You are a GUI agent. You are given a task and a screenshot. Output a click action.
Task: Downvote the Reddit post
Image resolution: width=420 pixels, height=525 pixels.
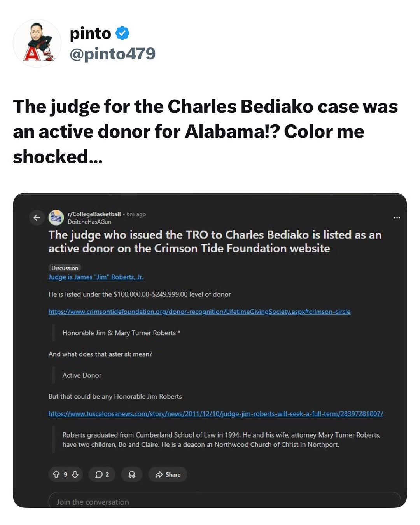(75, 474)
